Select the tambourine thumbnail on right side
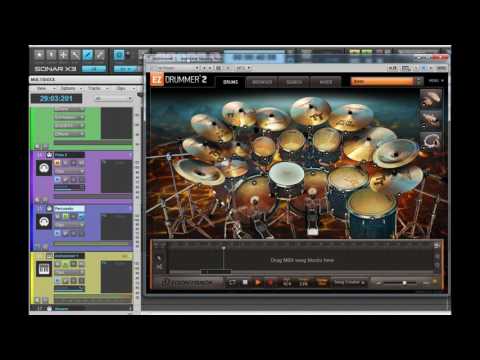This screenshot has width=480, height=360. pos(431,141)
